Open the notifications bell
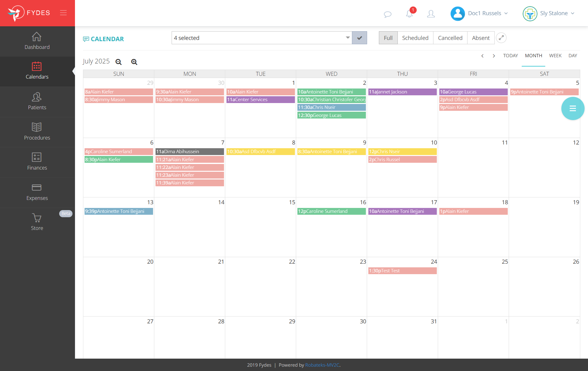The width and height of the screenshot is (588, 371). pyautogui.click(x=409, y=14)
